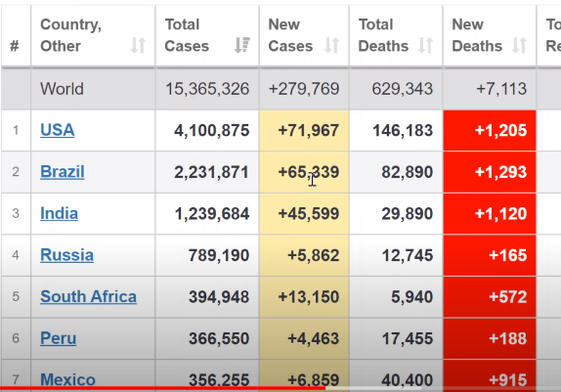Sort by New Deaths column arrows
This screenshot has height=392, width=561.
[x=519, y=46]
